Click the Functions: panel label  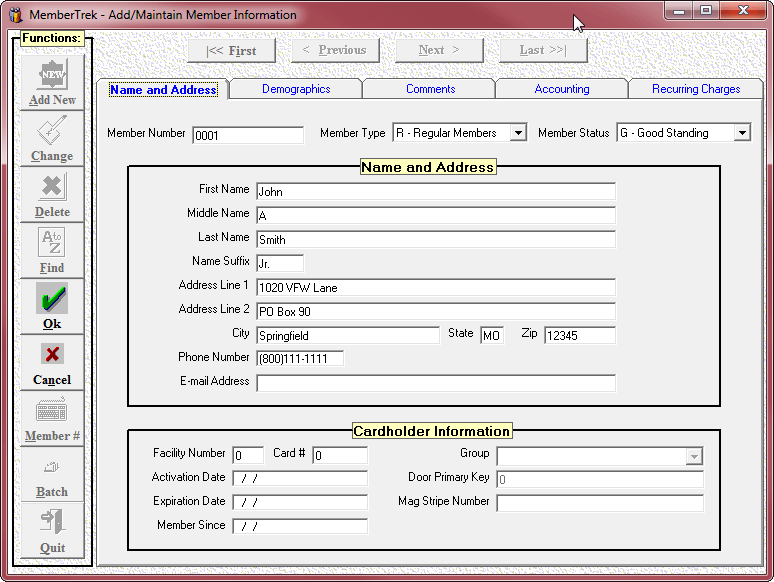tap(51, 38)
